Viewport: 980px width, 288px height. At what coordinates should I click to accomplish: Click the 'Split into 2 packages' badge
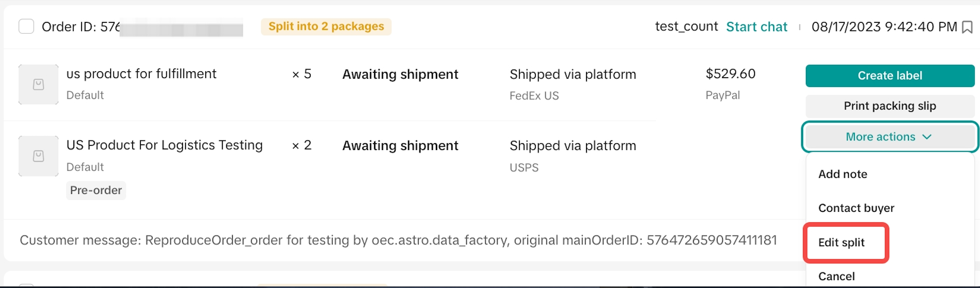click(x=326, y=26)
